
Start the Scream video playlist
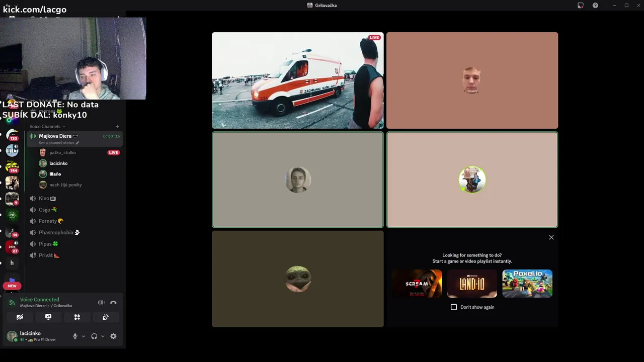click(x=417, y=284)
